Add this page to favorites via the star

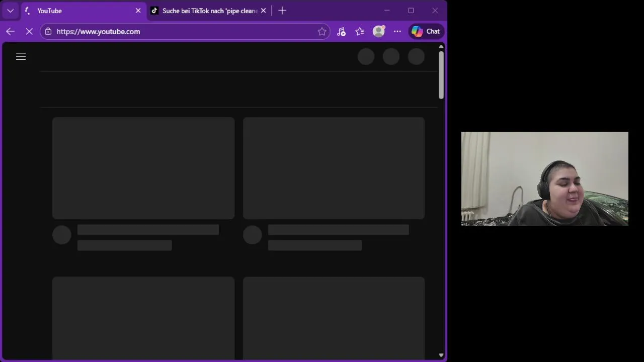point(322,31)
